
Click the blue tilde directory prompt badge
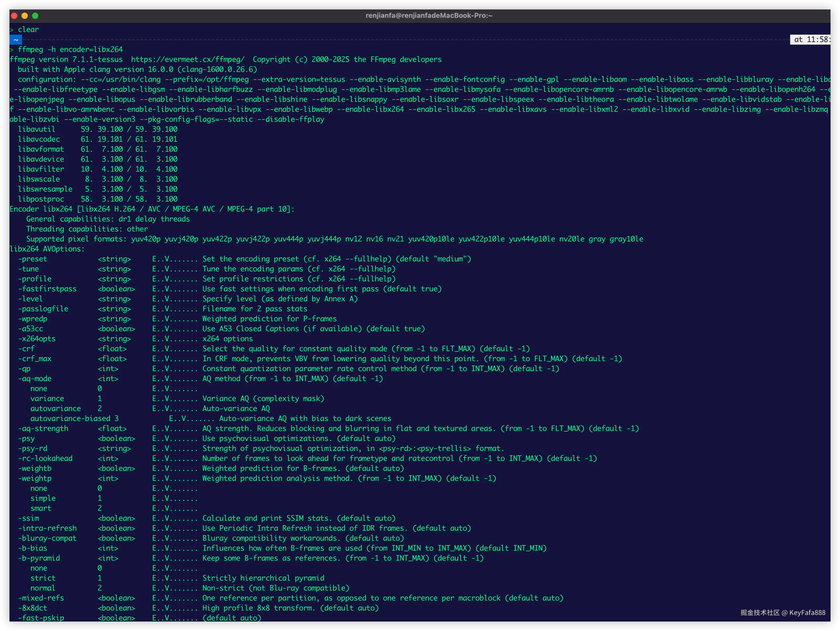[x=15, y=40]
